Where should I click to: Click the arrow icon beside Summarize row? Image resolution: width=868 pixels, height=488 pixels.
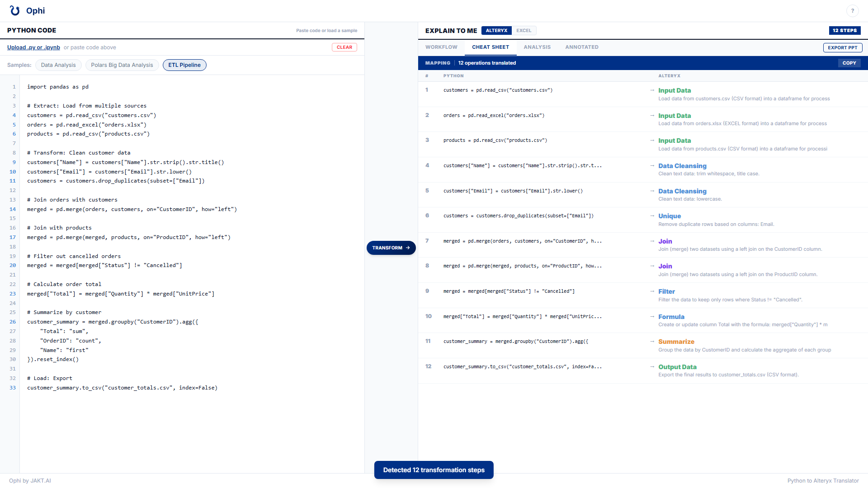[x=652, y=342]
